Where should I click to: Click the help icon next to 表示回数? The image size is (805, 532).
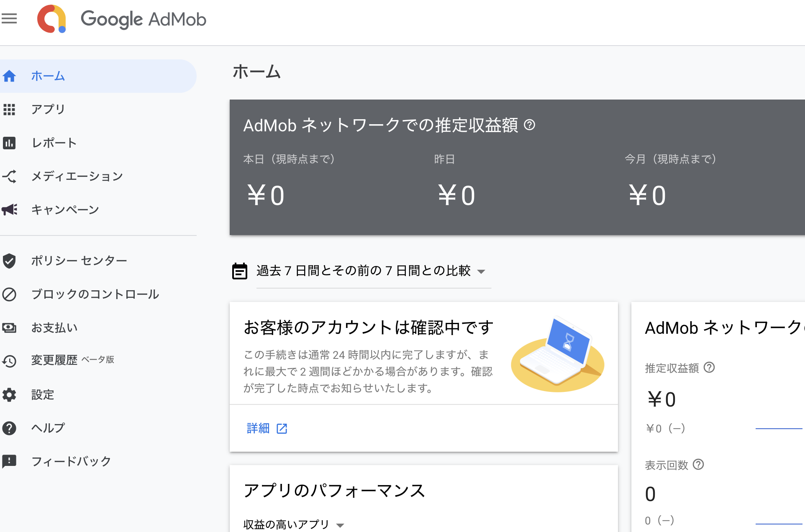[698, 465]
